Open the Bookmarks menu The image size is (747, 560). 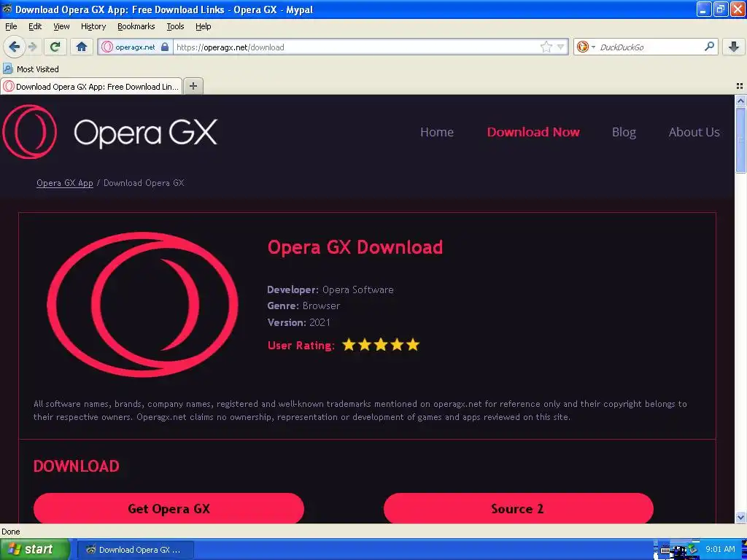136,26
